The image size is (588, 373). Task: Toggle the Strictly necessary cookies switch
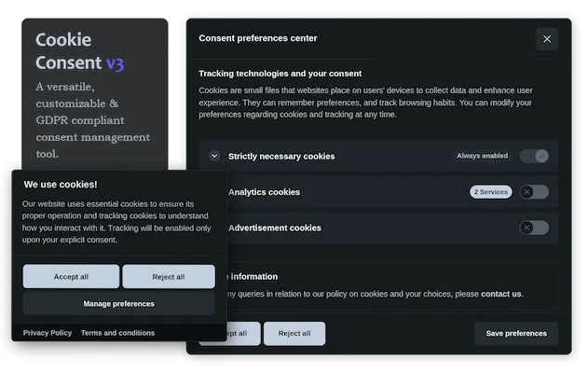pyautogui.click(x=534, y=156)
